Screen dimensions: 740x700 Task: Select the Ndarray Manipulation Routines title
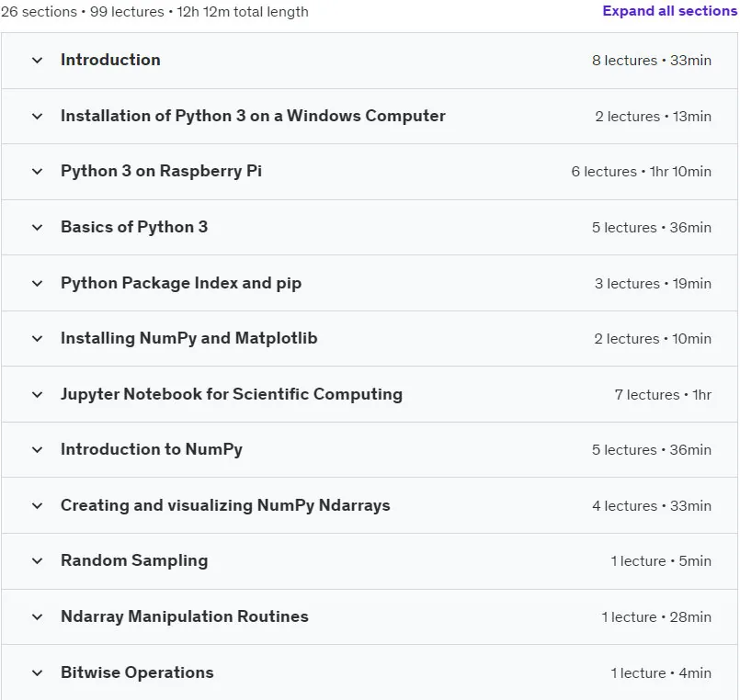pyautogui.click(x=185, y=616)
